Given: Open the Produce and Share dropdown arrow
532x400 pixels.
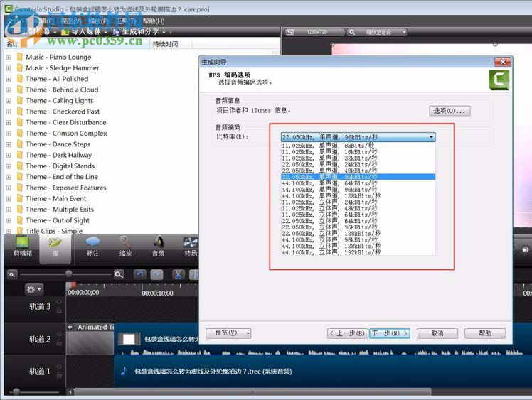Looking at the screenshot, I should point(164,32).
